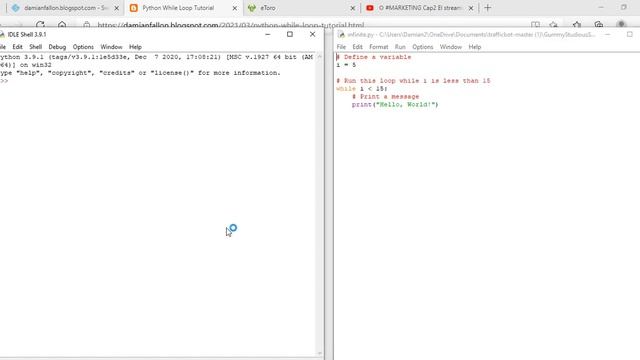Switch to the #MARKETING Cap2 YouTube tab

tap(420, 8)
